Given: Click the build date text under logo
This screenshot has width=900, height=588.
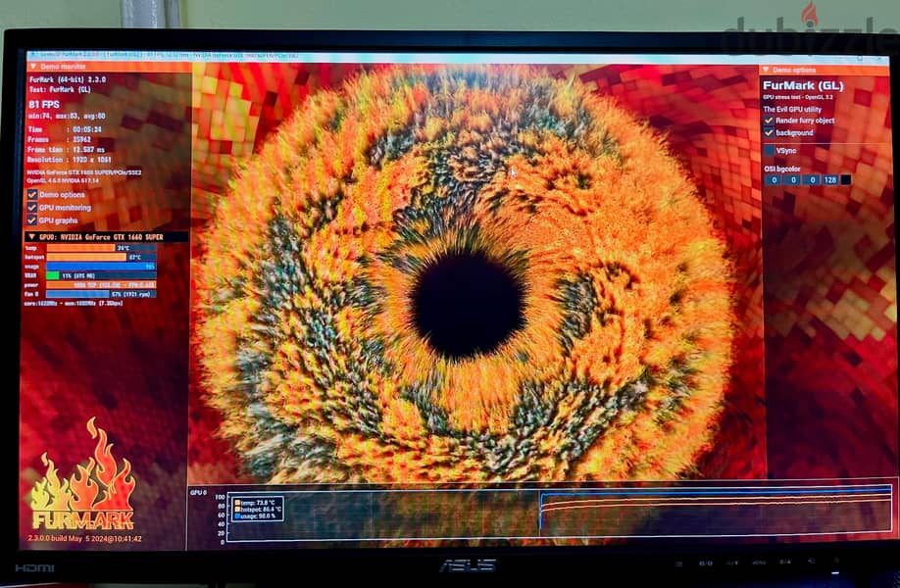Looking at the screenshot, I should coord(85,539).
